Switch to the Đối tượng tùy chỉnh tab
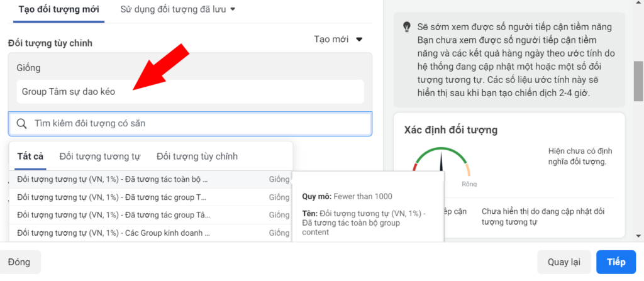The height and width of the screenshot is (281, 644). point(197,157)
